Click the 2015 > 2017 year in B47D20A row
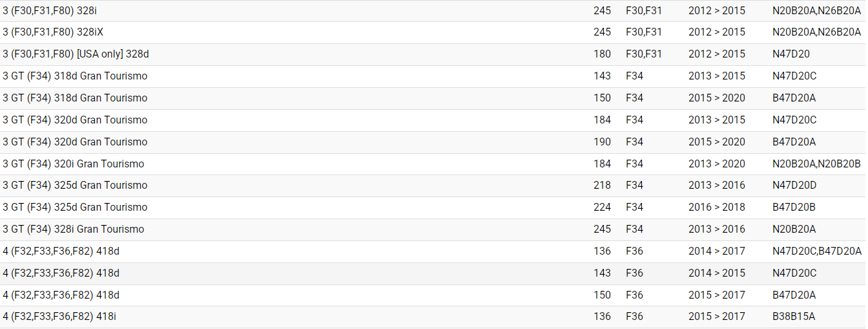This screenshot has height=329, width=868. click(716, 295)
